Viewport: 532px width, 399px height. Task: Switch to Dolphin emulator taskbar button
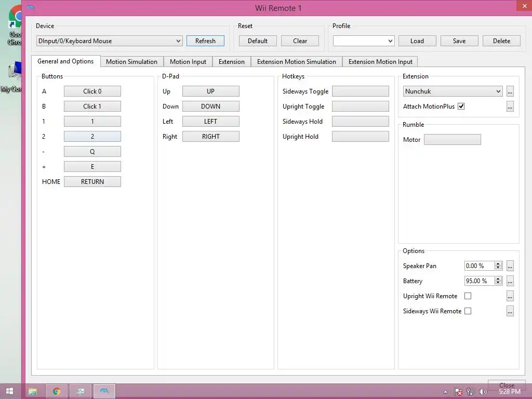point(104,392)
